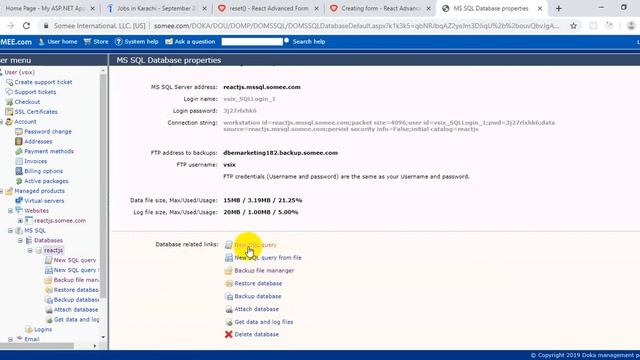The height and width of the screenshot is (360, 640).
Task: Click the Attach database icon in related links
Action: [229, 309]
